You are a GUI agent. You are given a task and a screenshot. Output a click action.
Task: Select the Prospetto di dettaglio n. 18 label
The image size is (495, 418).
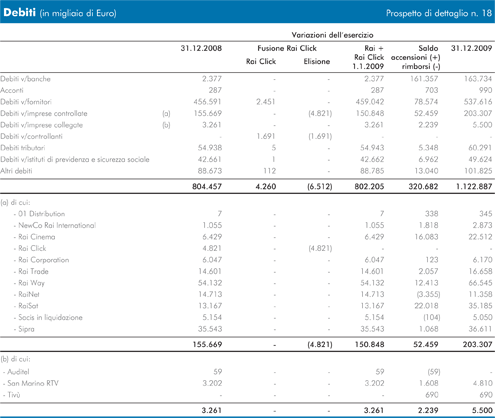tap(439, 13)
